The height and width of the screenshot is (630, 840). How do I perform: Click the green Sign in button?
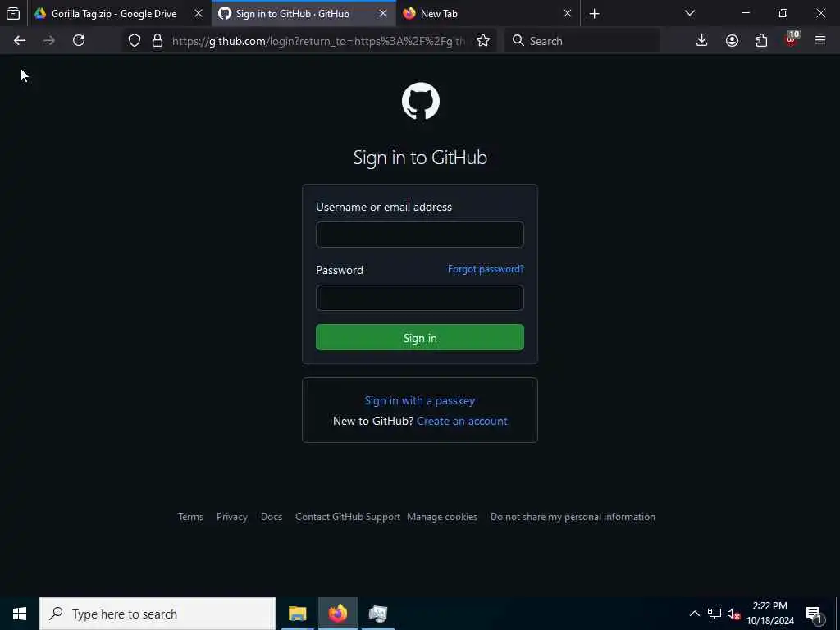(419, 337)
